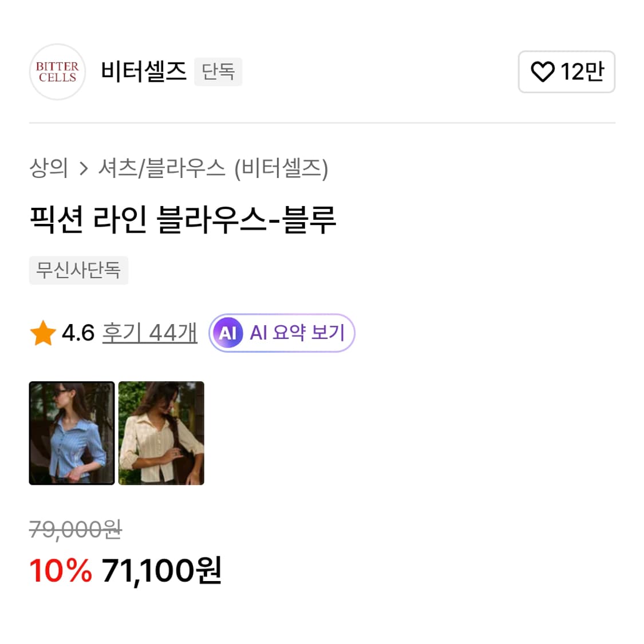Open 후기 44개 reviews link
The image size is (644, 644).
click(149, 333)
